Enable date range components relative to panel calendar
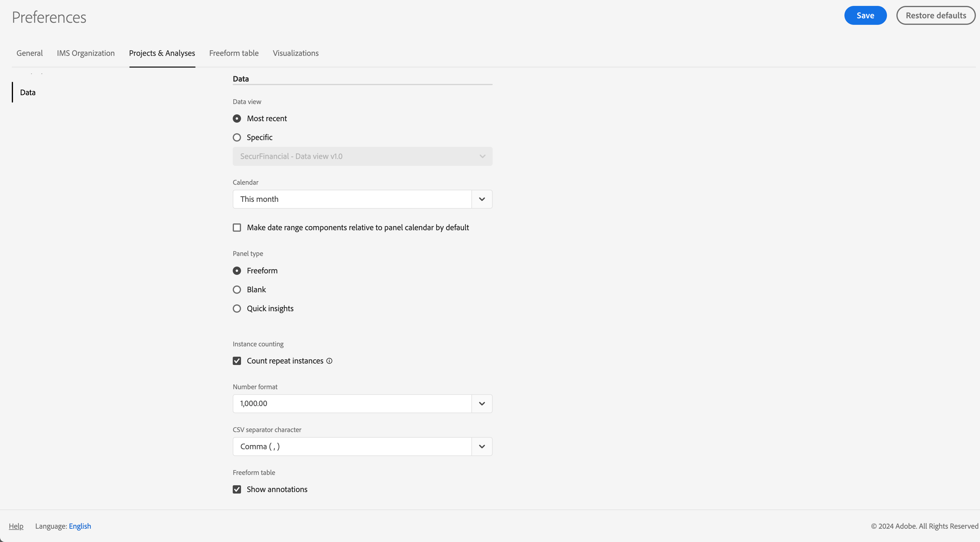 [x=237, y=227]
